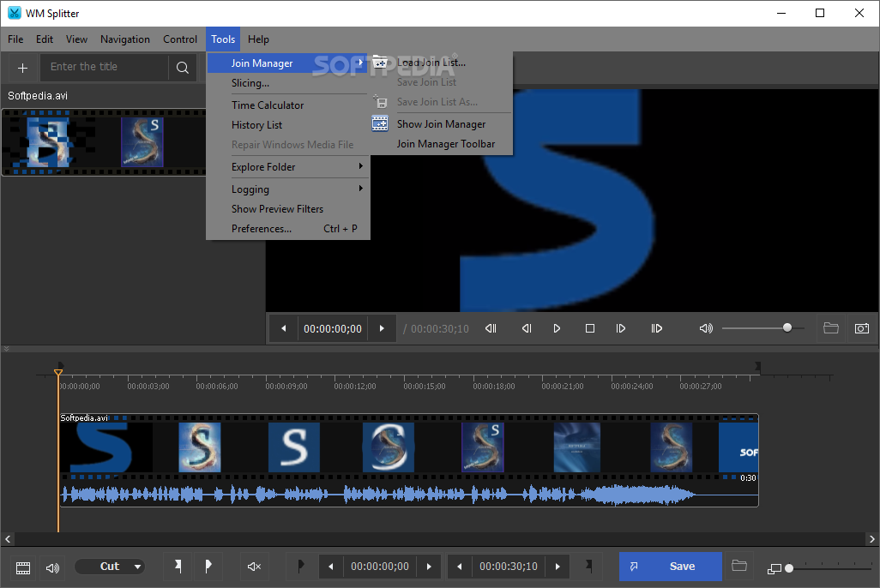Step forward one frame
The width and height of the screenshot is (880, 588).
tap(621, 328)
